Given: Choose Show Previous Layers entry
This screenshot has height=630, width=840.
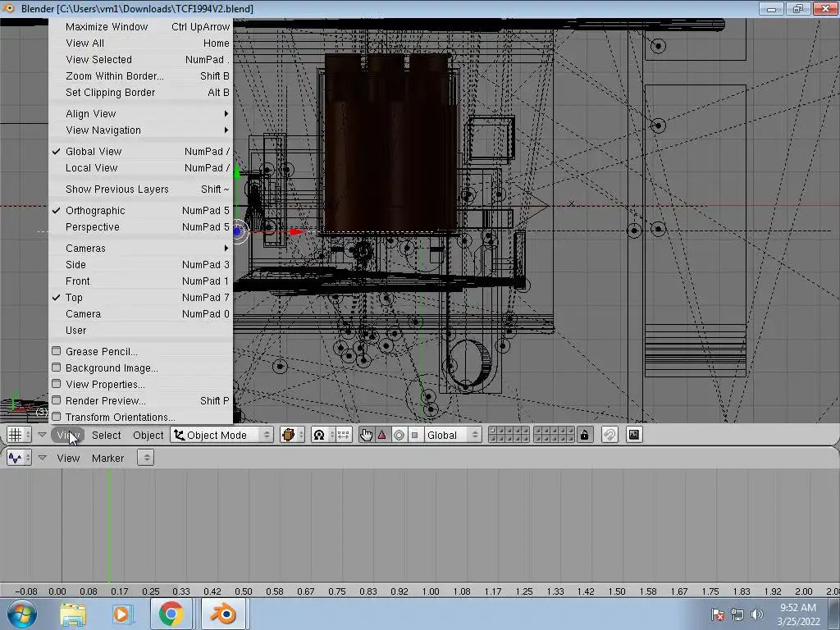Looking at the screenshot, I should point(140,189).
